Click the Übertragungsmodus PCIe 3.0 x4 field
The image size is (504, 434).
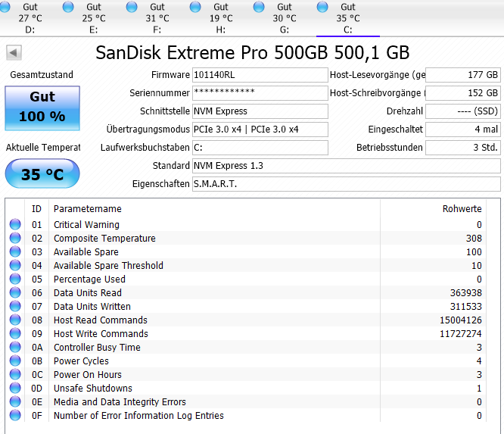(x=260, y=130)
